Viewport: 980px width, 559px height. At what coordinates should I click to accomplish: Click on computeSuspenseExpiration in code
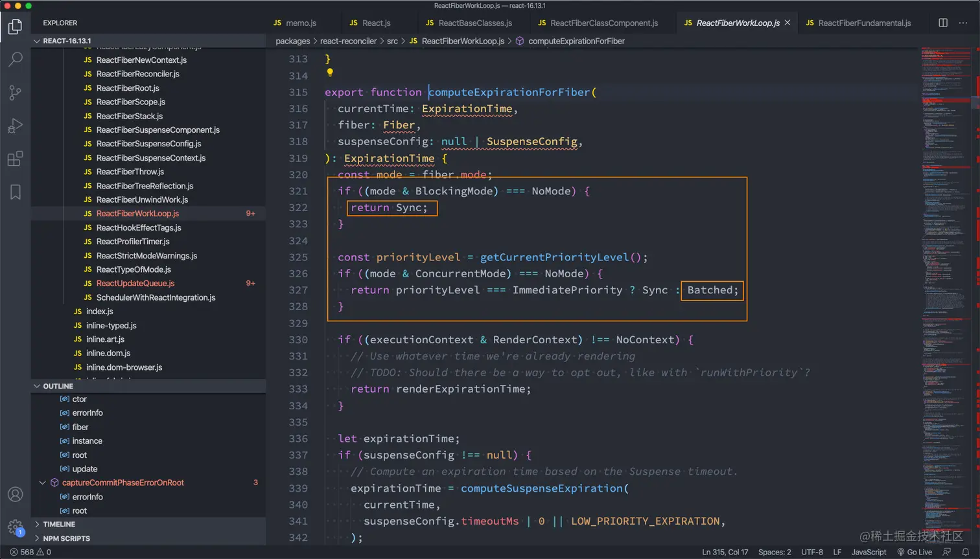[x=542, y=488]
